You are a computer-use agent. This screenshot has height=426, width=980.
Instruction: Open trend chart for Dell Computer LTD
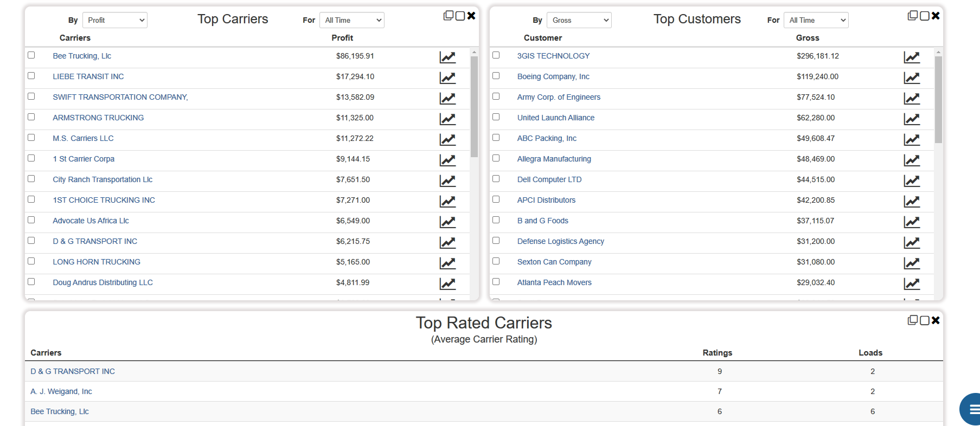pos(912,180)
